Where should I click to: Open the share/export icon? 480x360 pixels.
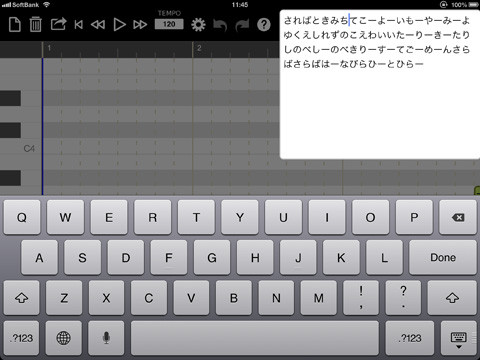click(58, 24)
